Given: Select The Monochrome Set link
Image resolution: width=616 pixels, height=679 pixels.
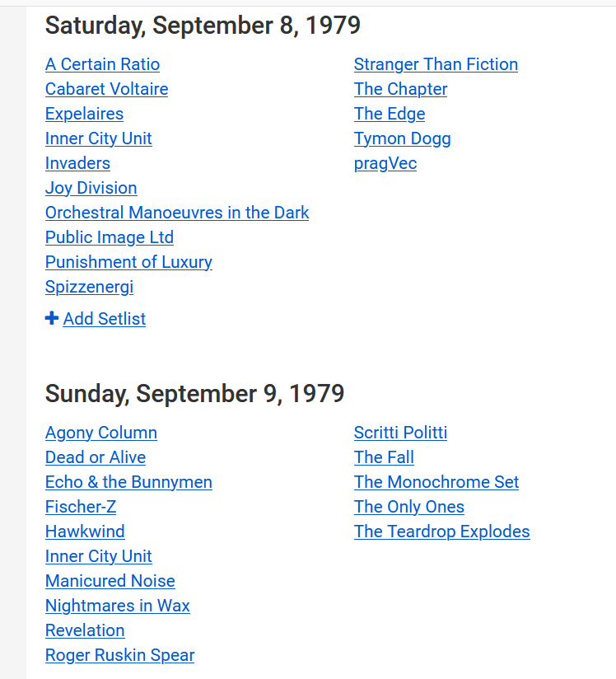Looking at the screenshot, I should coord(436,482).
